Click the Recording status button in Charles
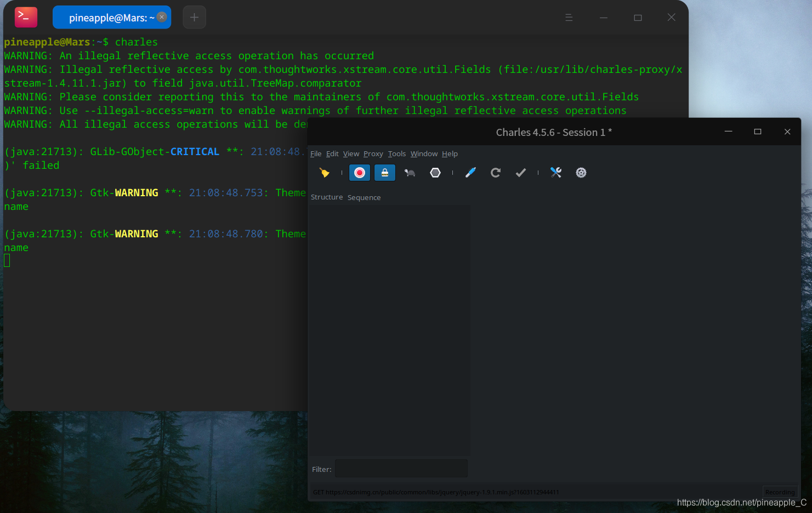 pos(780,492)
